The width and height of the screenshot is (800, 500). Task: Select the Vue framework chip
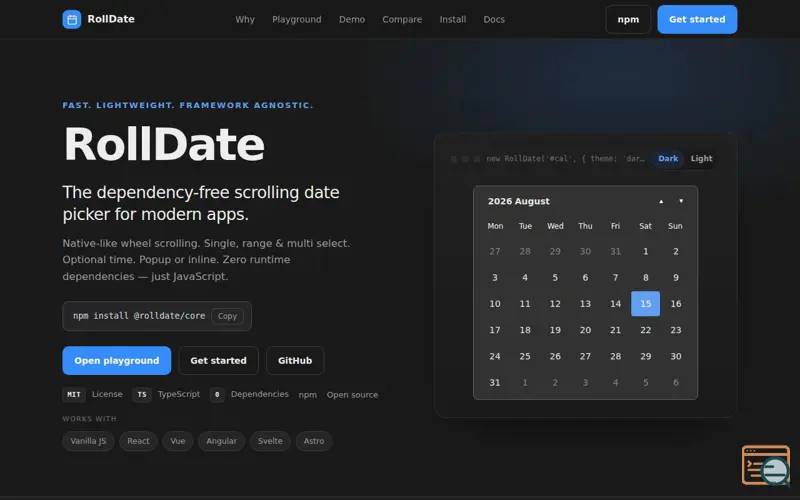coord(178,441)
